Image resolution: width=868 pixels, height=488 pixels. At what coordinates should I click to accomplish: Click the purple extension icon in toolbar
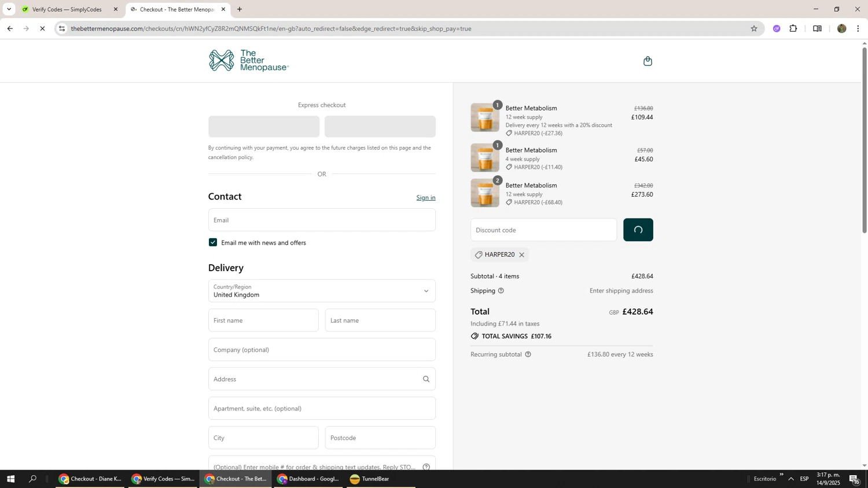point(777,28)
